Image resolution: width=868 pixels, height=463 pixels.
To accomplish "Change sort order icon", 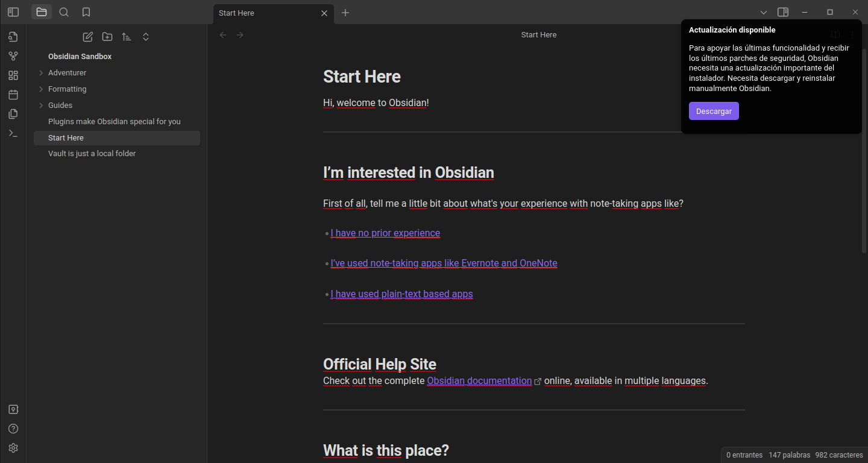I will coord(127,37).
